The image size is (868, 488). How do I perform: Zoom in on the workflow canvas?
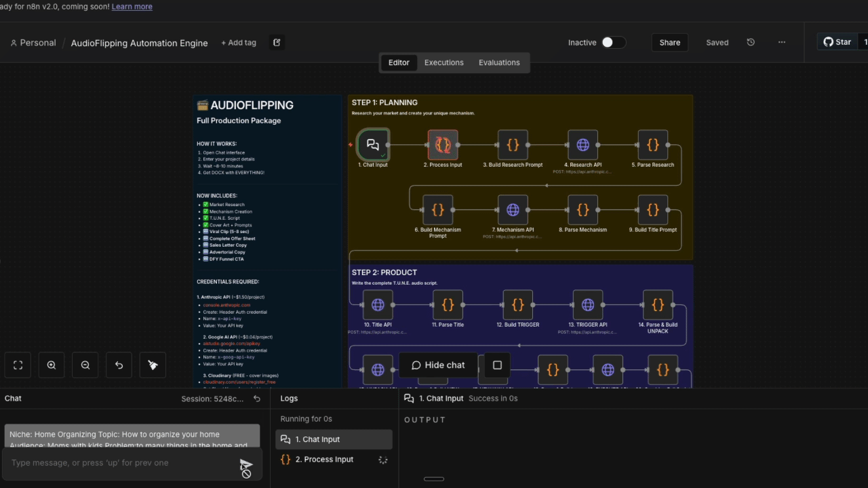52,365
